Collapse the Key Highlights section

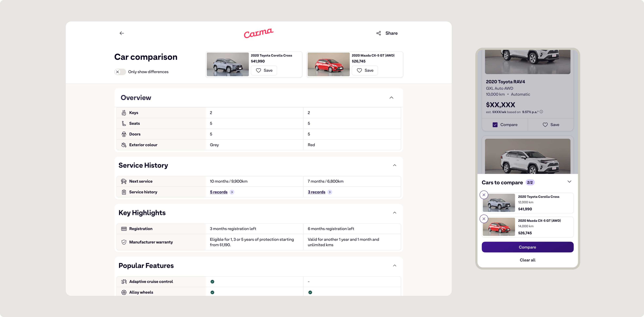394,213
